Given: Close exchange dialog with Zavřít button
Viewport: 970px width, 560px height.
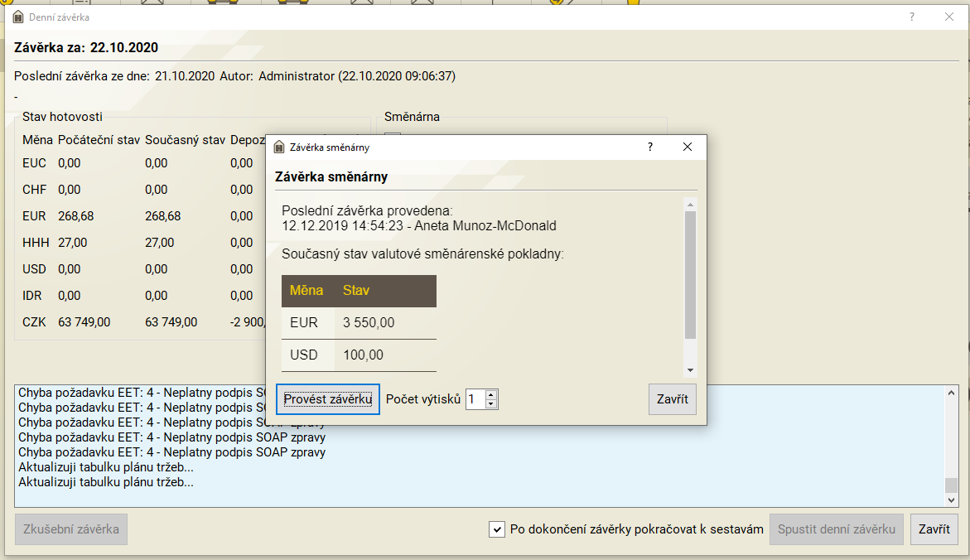Looking at the screenshot, I should [x=672, y=399].
